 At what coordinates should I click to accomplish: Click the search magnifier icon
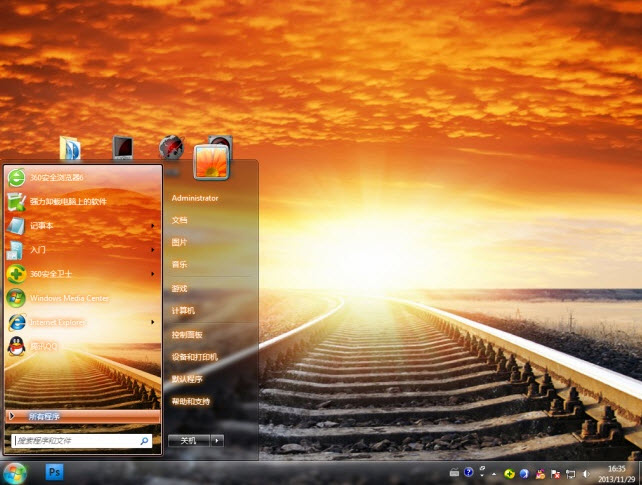coord(144,441)
